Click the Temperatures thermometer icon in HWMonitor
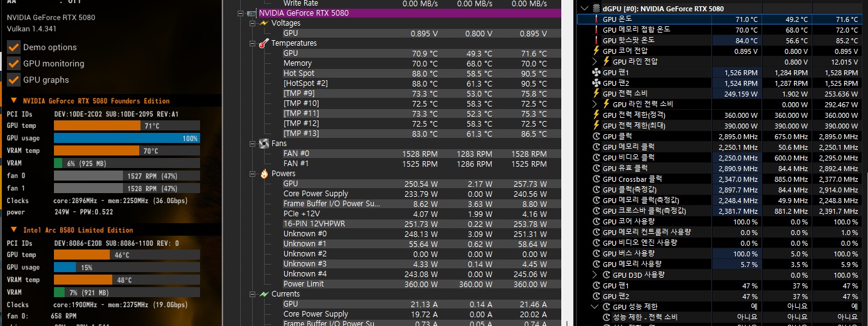The width and height of the screenshot is (868, 326). [264, 43]
